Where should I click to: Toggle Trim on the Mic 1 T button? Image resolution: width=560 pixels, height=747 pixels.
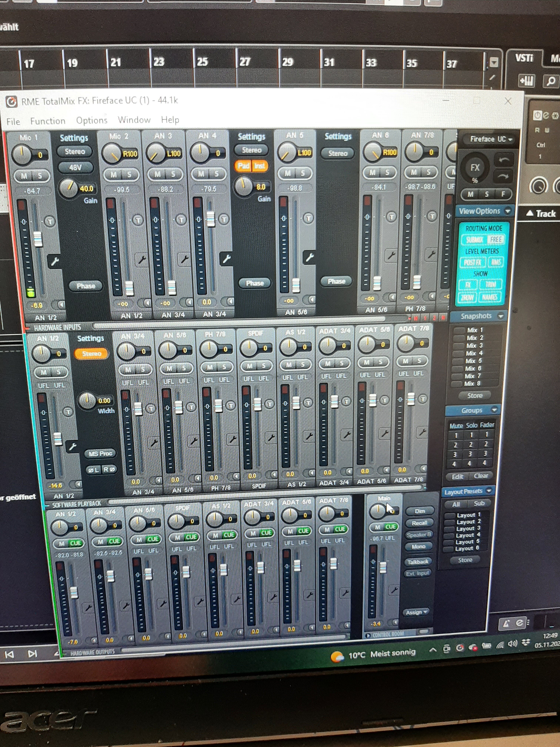click(x=50, y=222)
